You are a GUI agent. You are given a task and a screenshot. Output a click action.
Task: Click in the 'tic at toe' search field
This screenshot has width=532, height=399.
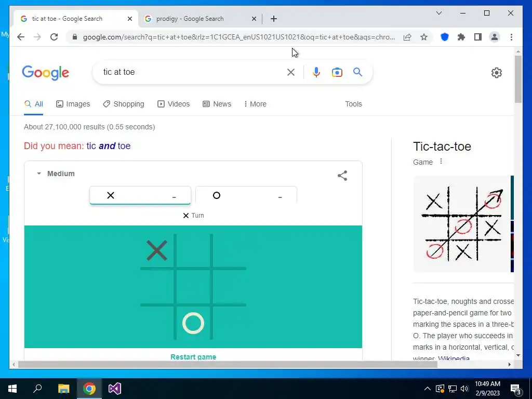pyautogui.click(x=193, y=72)
